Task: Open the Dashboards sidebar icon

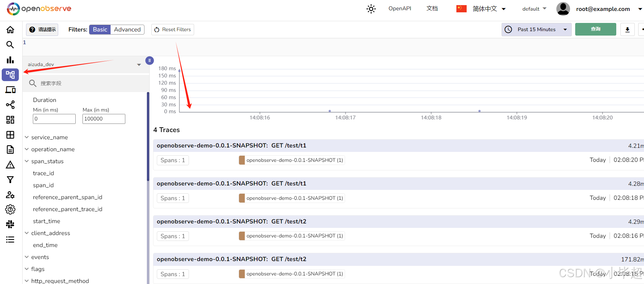Action: (10, 120)
